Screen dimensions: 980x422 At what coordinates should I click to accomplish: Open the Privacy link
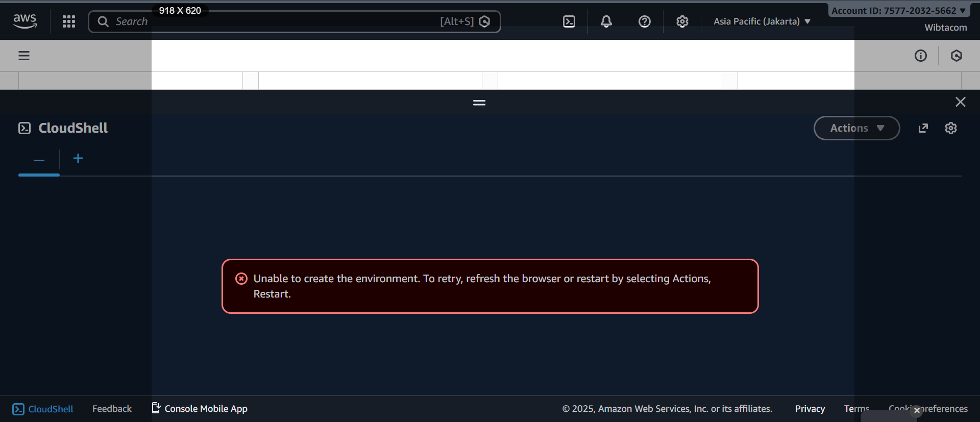[x=810, y=409]
